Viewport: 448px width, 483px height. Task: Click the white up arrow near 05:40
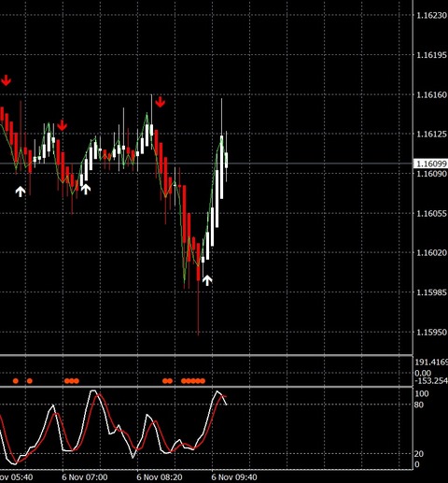pyautogui.click(x=21, y=192)
